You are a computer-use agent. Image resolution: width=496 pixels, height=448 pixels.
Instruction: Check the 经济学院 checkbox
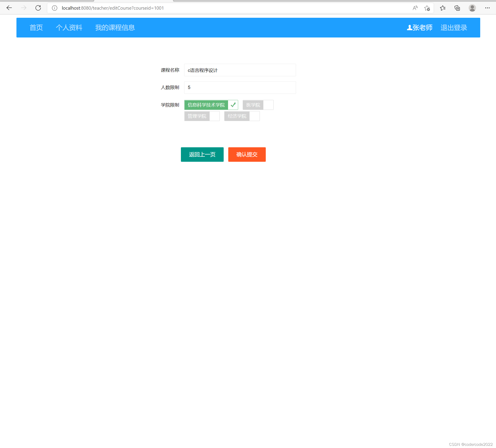(242, 116)
